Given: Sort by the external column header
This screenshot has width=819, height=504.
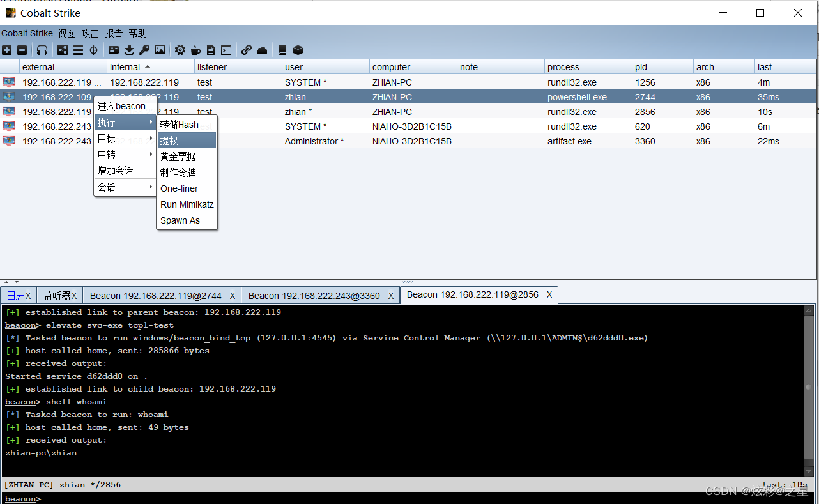Looking at the screenshot, I should pyautogui.click(x=63, y=67).
